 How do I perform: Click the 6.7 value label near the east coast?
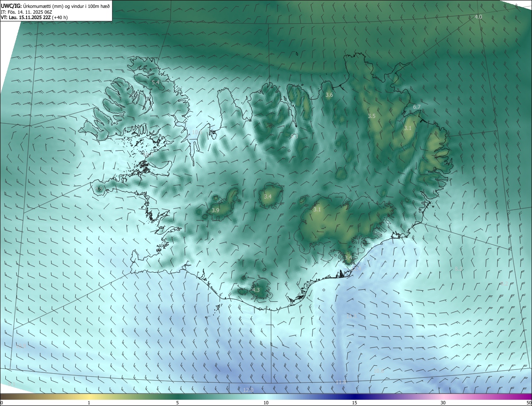(417, 107)
